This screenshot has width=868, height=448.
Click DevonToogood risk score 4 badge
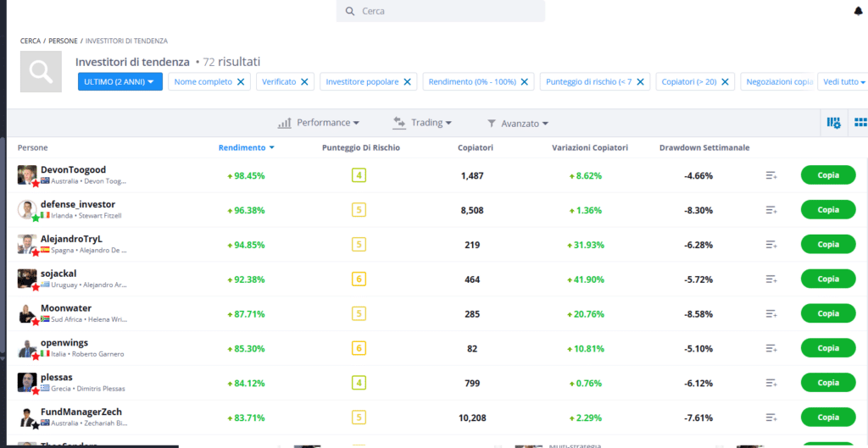(359, 176)
